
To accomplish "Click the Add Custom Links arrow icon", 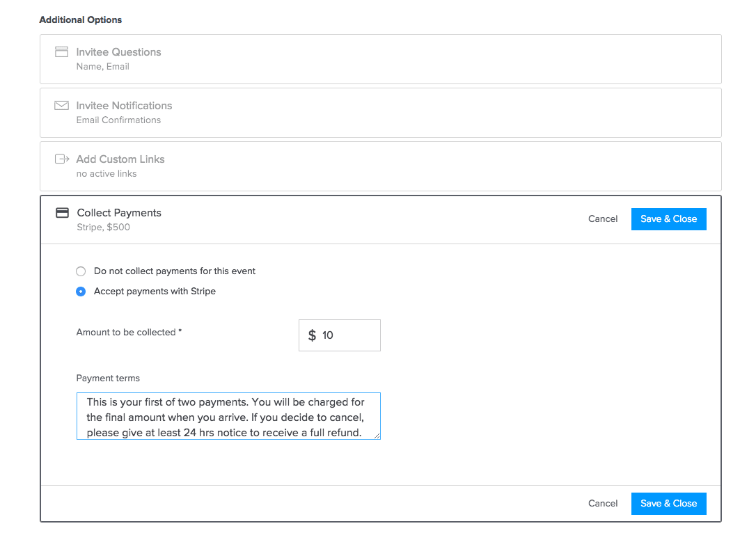I will [61, 159].
